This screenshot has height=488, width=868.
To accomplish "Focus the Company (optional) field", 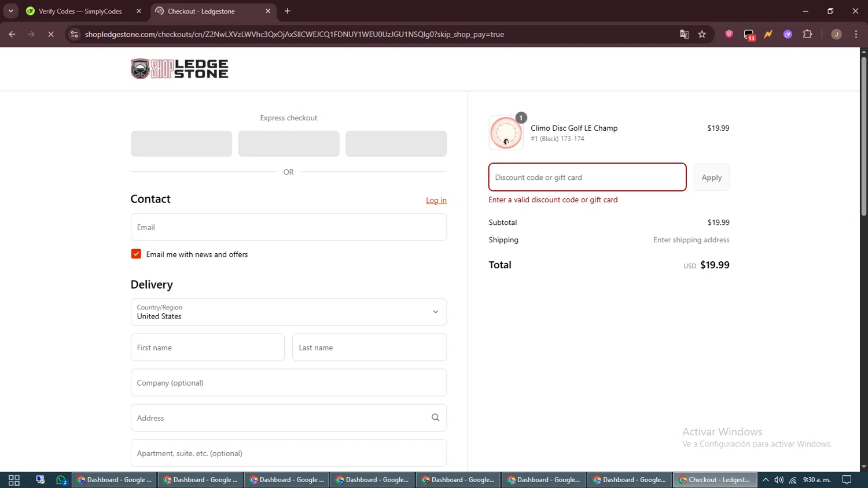I will (x=289, y=383).
